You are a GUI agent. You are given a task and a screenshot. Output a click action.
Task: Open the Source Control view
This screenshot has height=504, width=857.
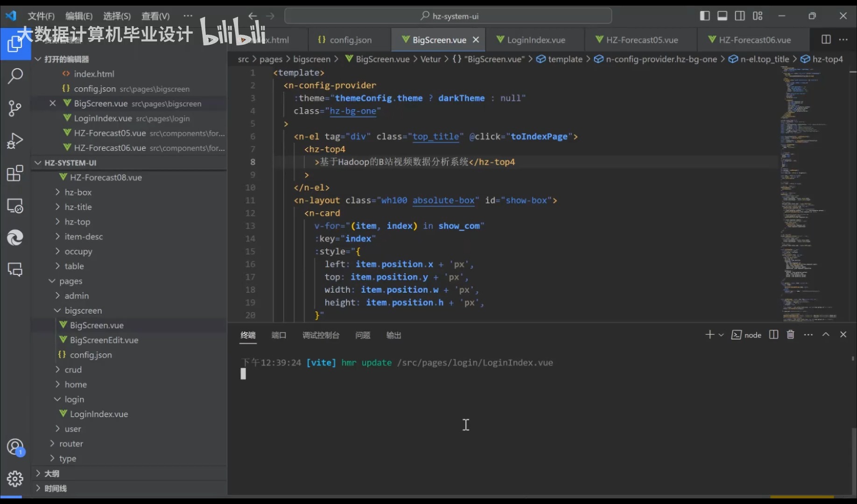coord(15,108)
